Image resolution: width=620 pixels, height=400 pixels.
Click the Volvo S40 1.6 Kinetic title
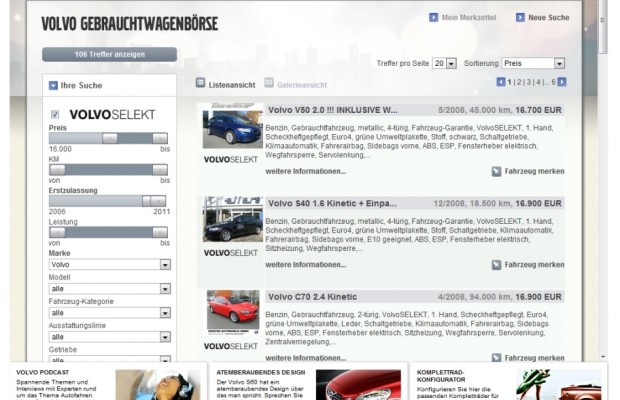point(332,204)
